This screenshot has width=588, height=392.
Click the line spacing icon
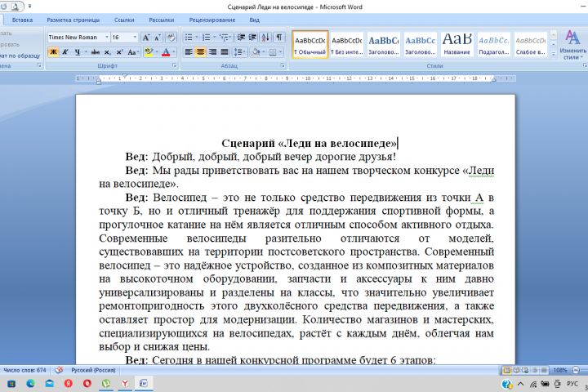tap(238, 52)
